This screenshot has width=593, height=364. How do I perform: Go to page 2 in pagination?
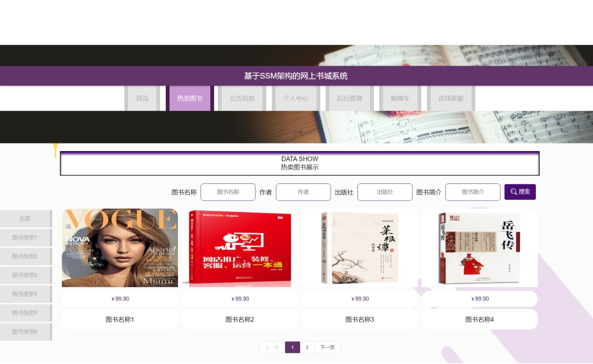coord(307,347)
